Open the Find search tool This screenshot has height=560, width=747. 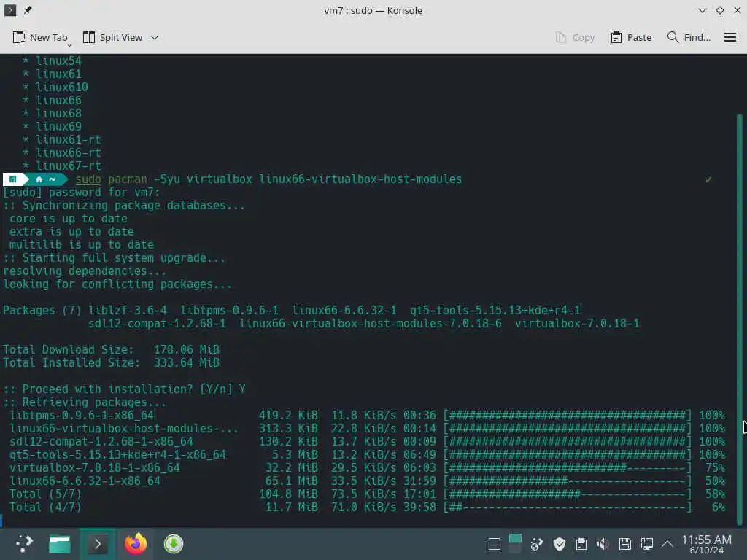(689, 37)
